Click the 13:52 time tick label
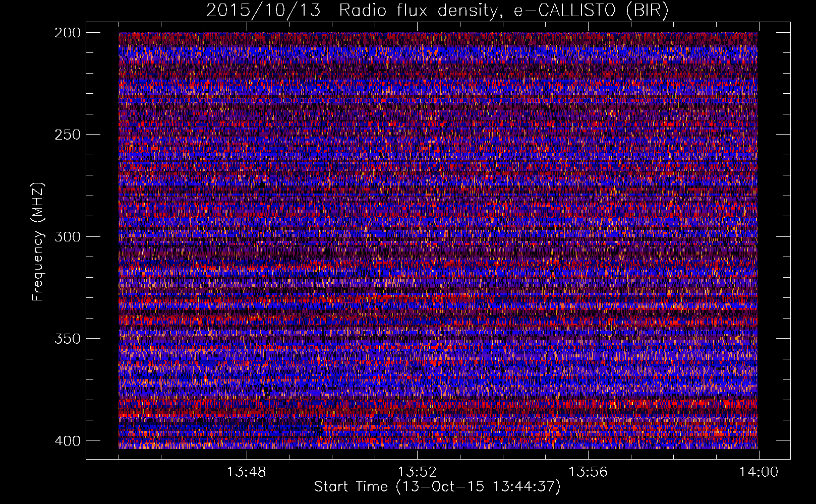This screenshot has width=816, height=504. coord(417,472)
